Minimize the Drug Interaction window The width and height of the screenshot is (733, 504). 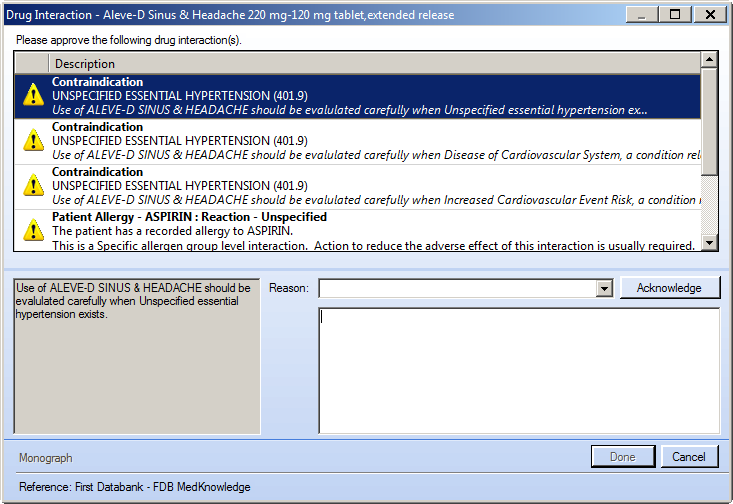click(x=642, y=14)
